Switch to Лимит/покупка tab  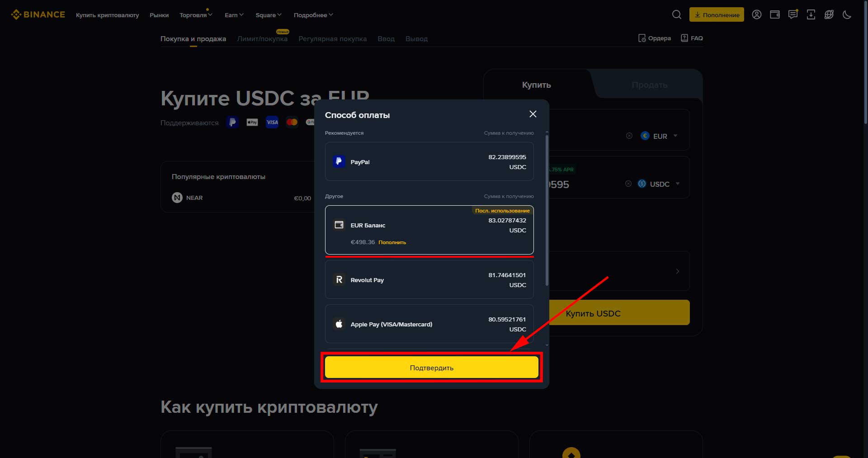[262, 39]
